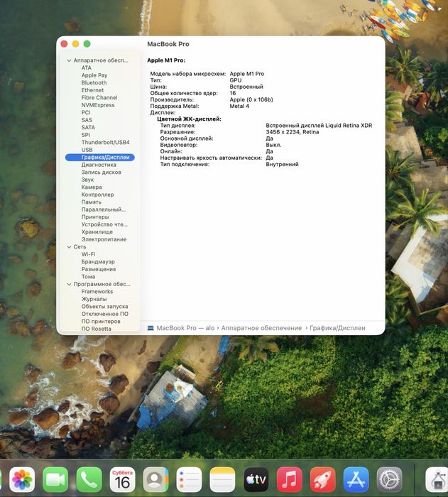
Task: Click the Внутренний connection type value
Action: click(x=282, y=164)
